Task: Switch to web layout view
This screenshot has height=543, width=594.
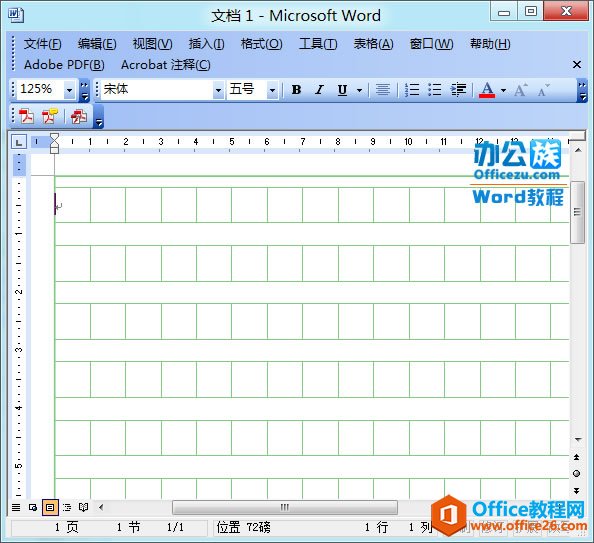Action: (33, 507)
